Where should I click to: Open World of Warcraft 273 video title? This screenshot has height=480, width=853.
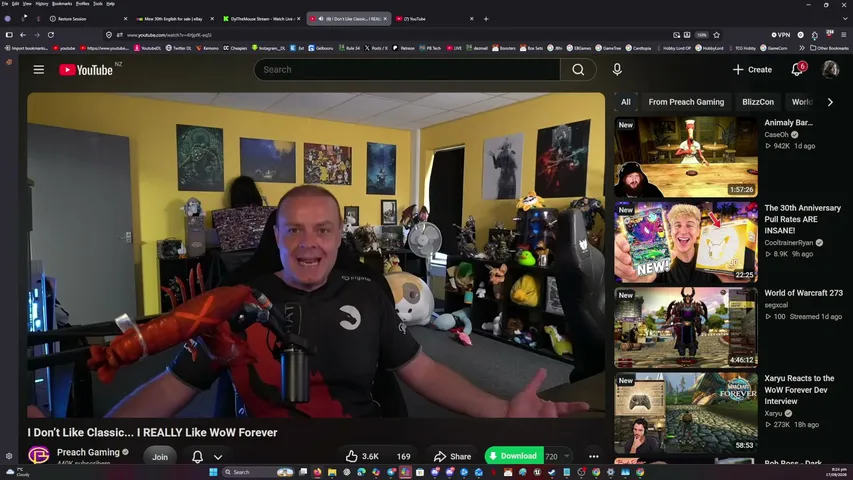(x=803, y=293)
